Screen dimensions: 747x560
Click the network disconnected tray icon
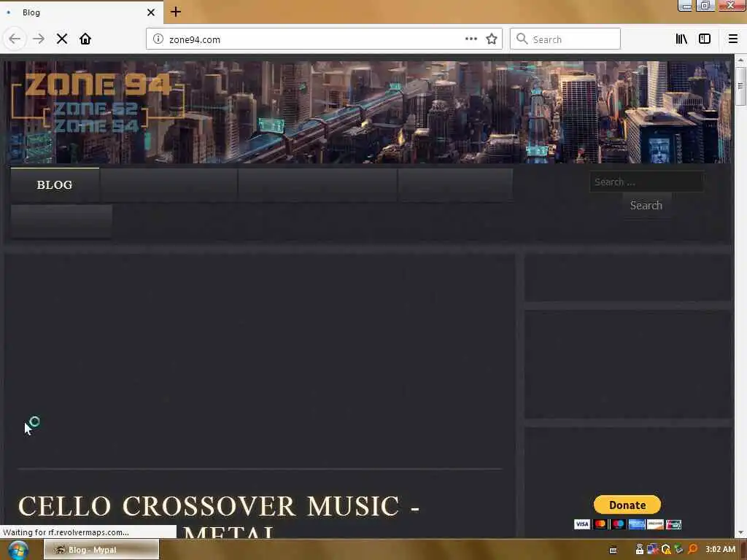[652, 550]
